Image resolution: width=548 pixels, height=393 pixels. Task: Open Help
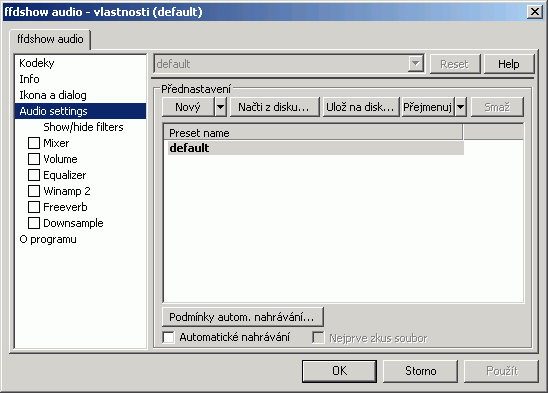pyautogui.click(x=509, y=64)
